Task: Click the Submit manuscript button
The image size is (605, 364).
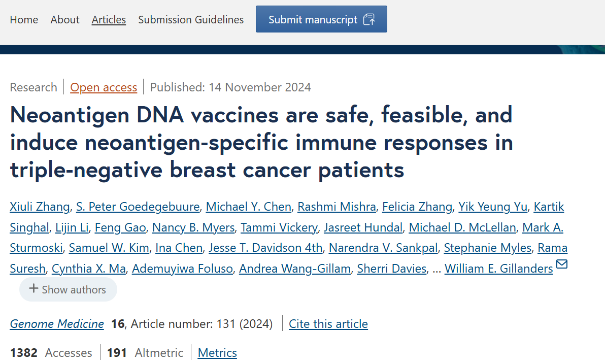Action: click(x=321, y=19)
